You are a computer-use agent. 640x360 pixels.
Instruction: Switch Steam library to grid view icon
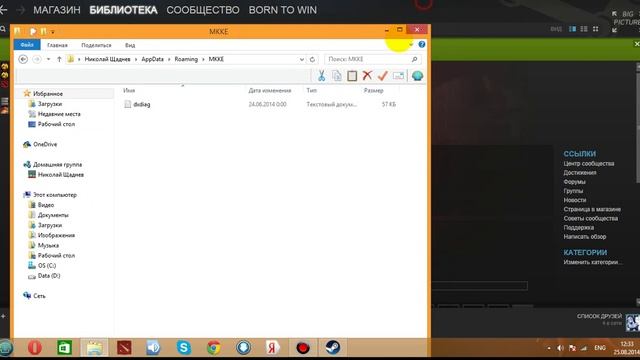[x=596, y=29]
